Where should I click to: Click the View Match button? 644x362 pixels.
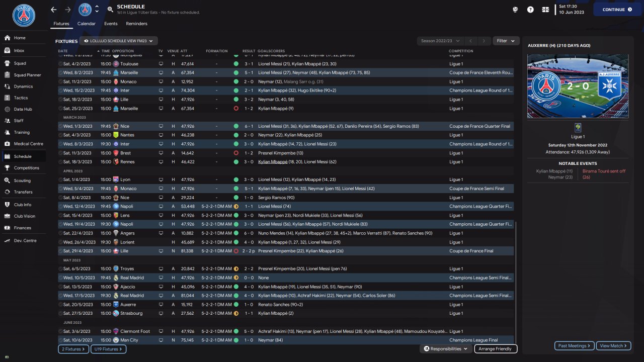613,346
